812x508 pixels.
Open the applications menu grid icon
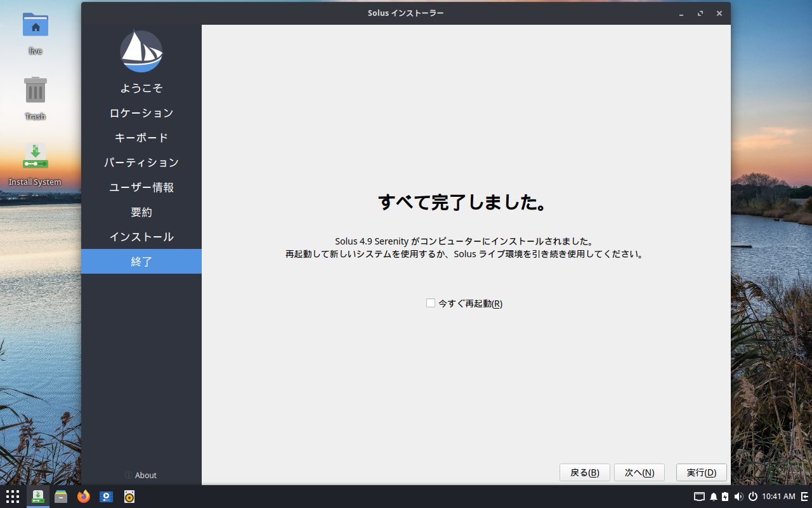13,497
